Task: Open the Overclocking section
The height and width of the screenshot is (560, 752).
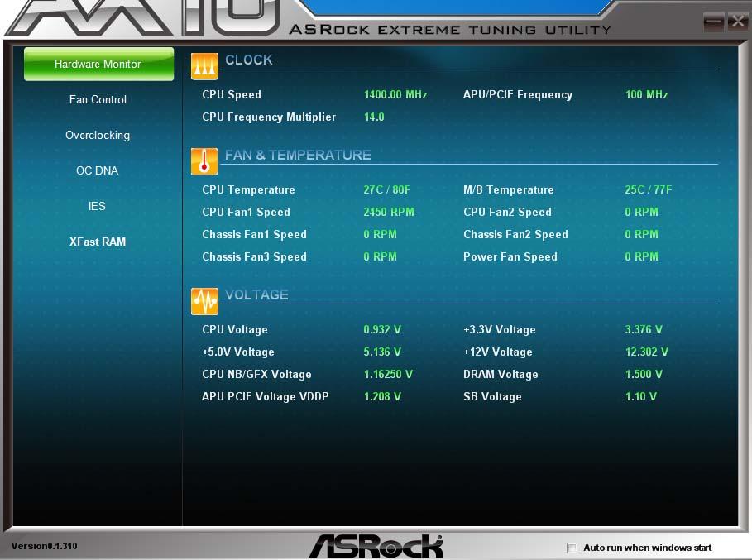Action: tap(98, 135)
